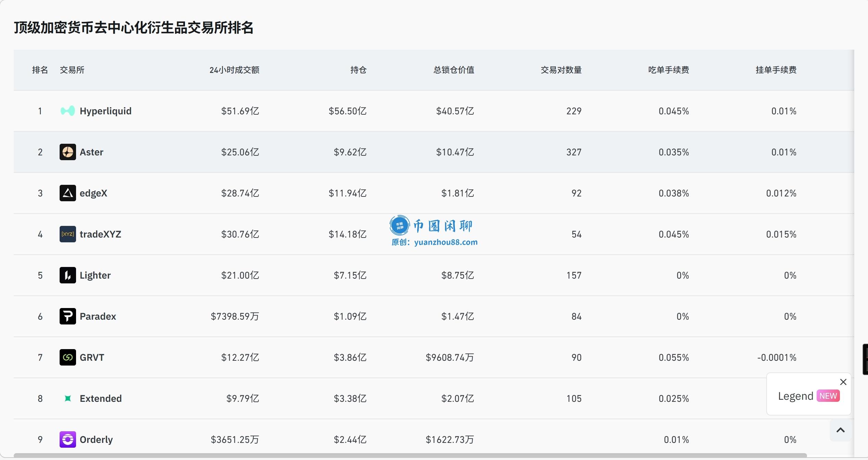Sort by 总锁仓价值 column header
868x460 pixels.
[x=454, y=70]
